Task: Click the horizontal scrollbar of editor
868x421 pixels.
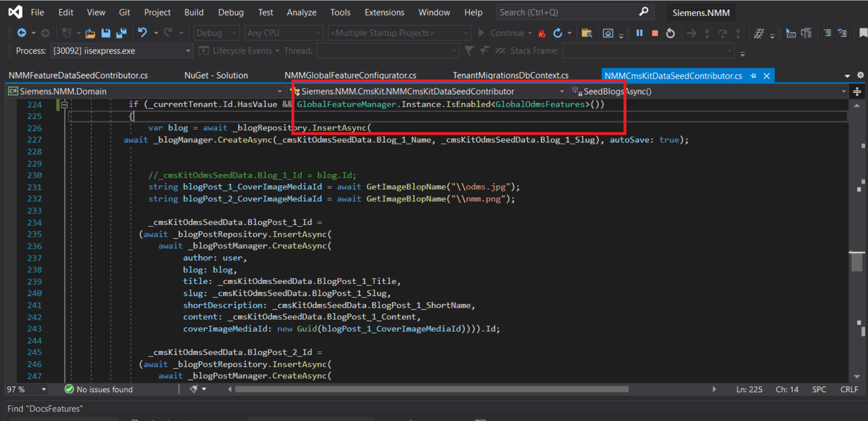Action: click(431, 389)
